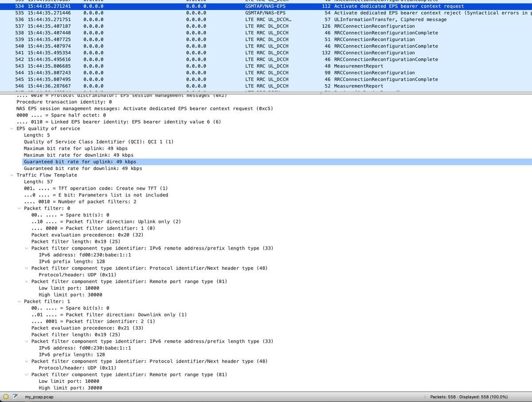Select packet 536 ULInformationTransfer, Ciphered message
This screenshot has width=532, height=402.
[266, 20]
